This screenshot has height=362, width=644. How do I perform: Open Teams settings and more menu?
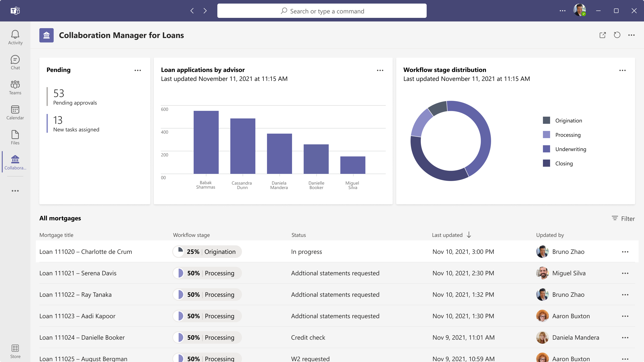pos(563,11)
